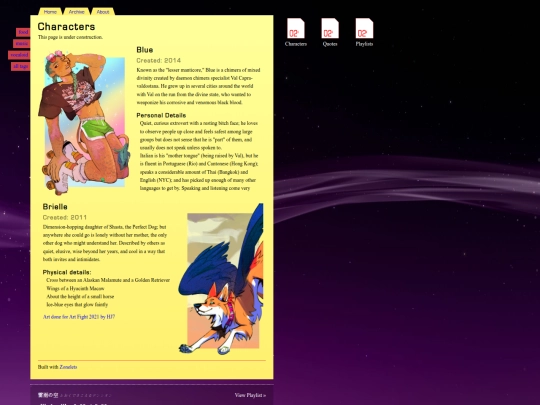The width and height of the screenshot is (540, 405).
Task: Click the Brielle character name heading
Action: pos(55,207)
